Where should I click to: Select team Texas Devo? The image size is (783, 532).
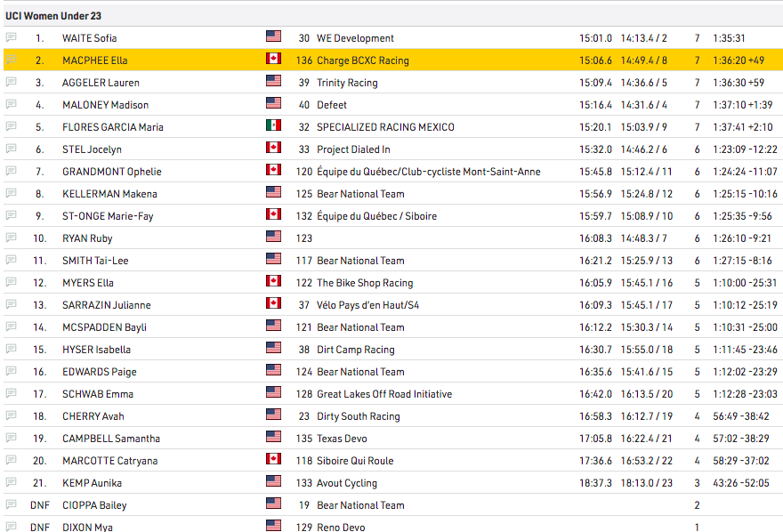tap(342, 439)
